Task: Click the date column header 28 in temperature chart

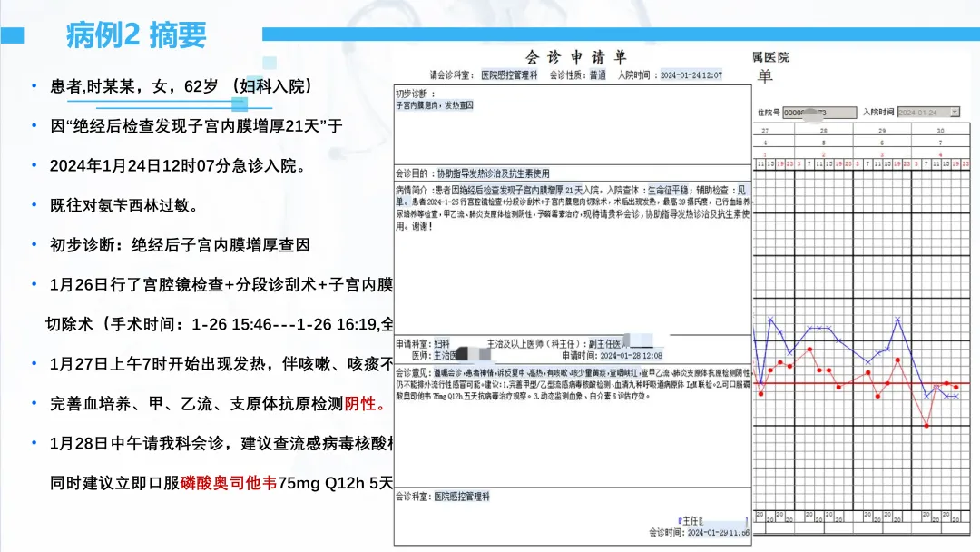Action: click(824, 131)
